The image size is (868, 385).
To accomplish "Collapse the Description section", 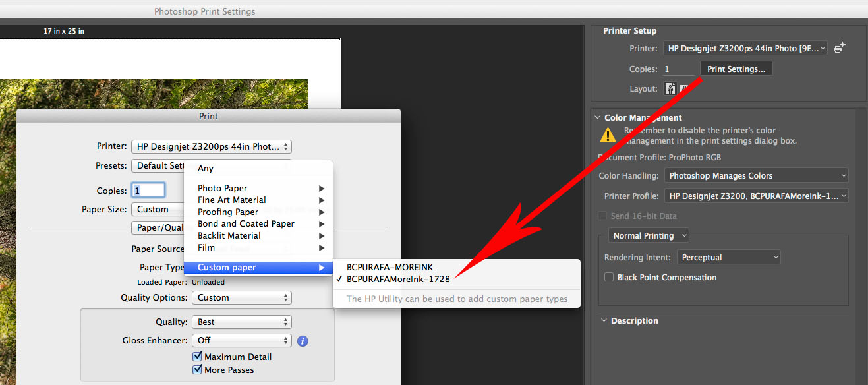I will click(x=604, y=321).
